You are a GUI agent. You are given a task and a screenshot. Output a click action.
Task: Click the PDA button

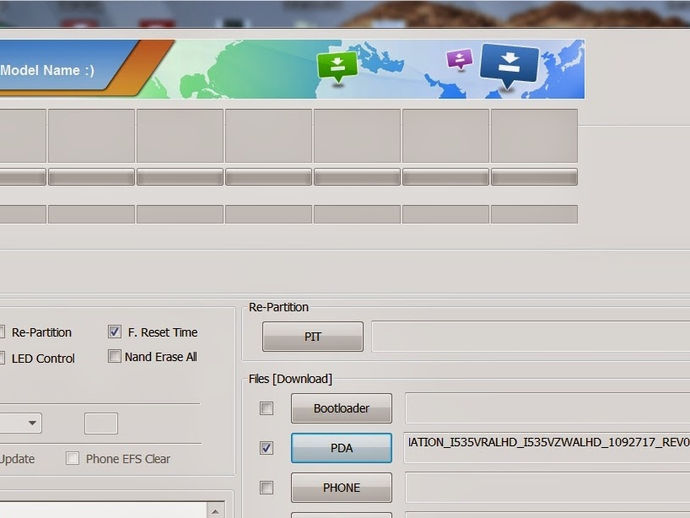[341, 448]
